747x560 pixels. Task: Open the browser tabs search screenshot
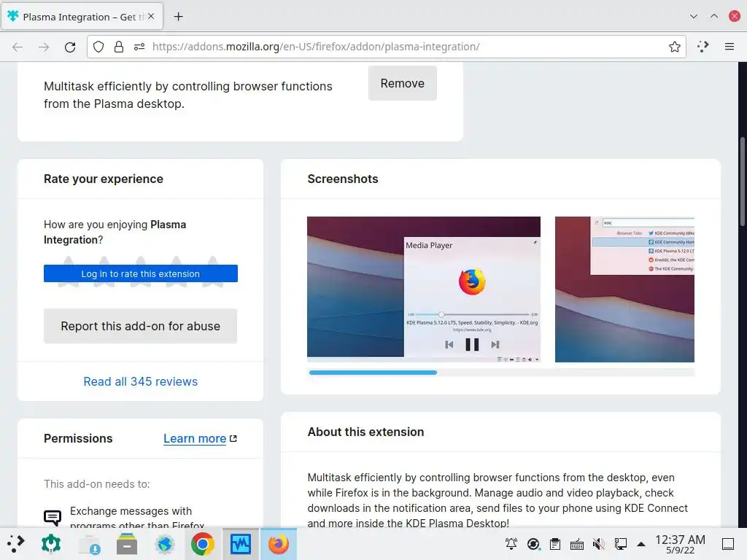click(x=624, y=289)
